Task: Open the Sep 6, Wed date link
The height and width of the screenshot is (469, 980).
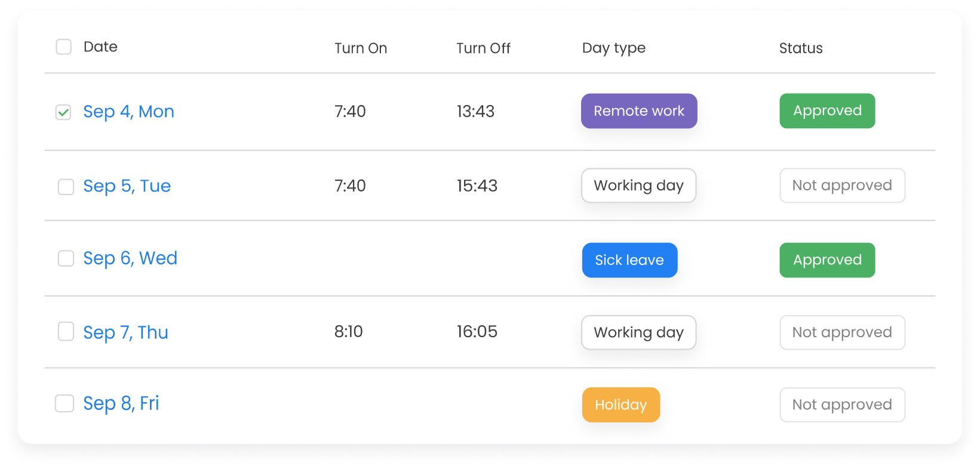Action: (130, 258)
